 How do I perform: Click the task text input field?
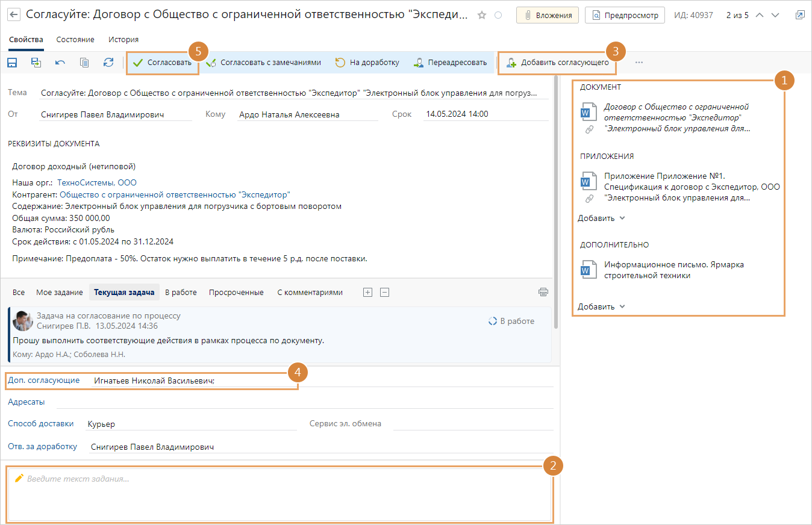pos(279,494)
